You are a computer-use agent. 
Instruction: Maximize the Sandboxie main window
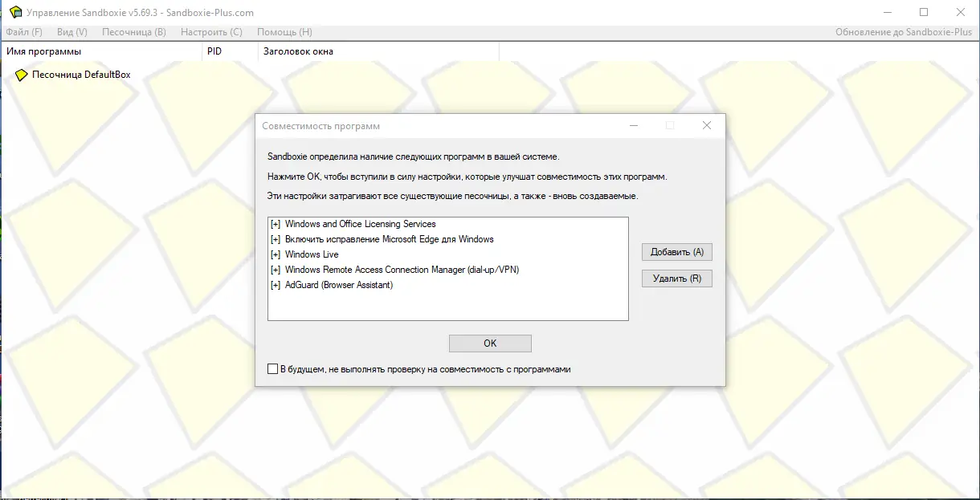tap(924, 12)
